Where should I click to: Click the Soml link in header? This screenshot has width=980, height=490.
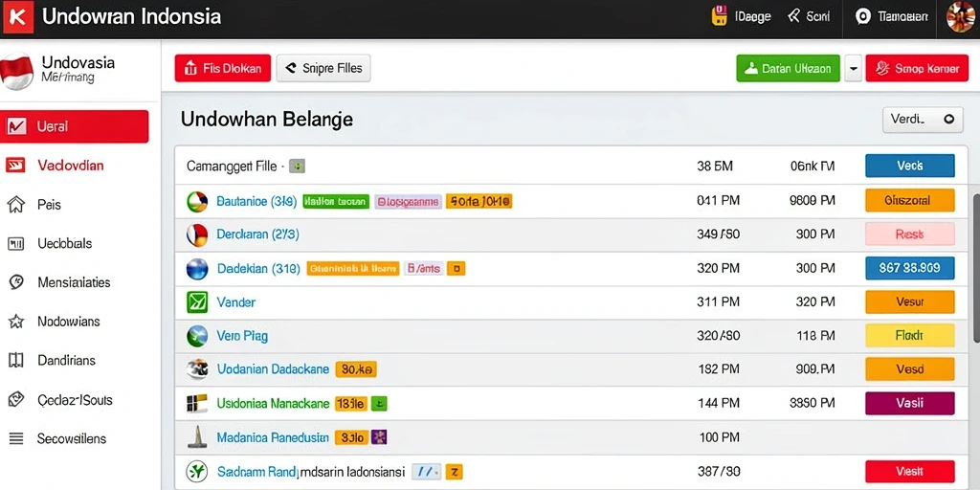click(809, 17)
